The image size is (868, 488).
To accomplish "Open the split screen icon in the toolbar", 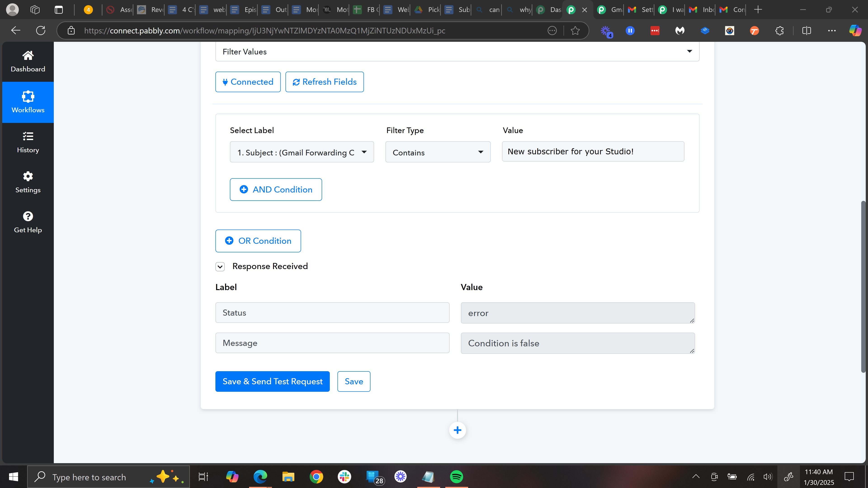I will pos(807,31).
